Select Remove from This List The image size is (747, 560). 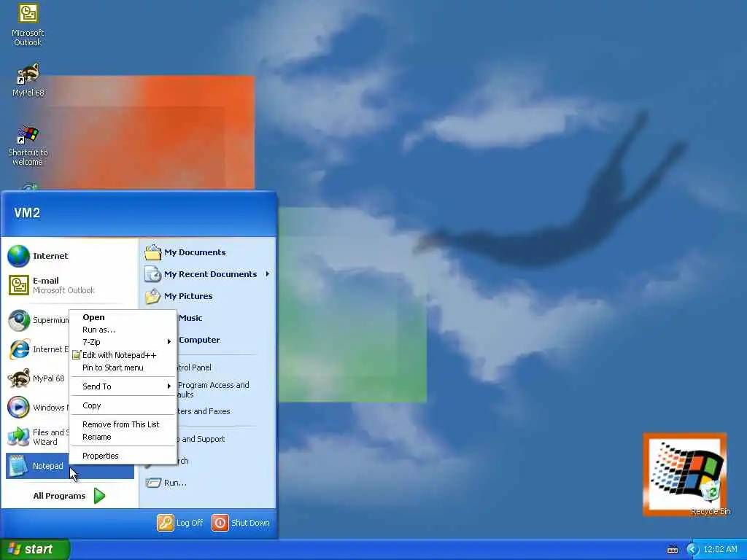pos(123,424)
